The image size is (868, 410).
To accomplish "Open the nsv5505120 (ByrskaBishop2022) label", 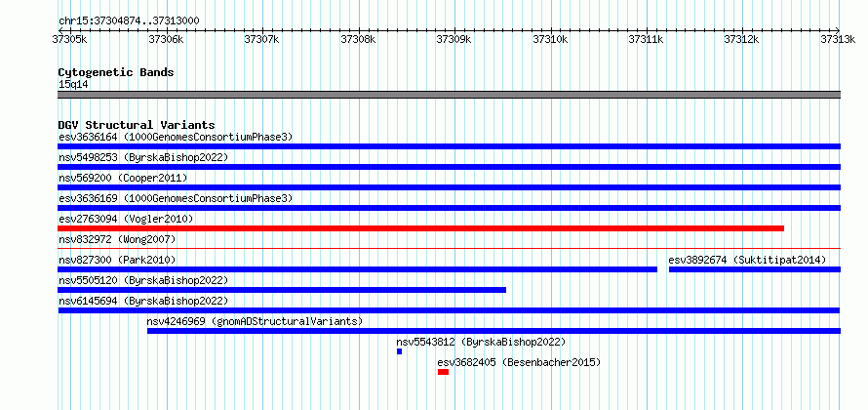I will tap(143, 280).
